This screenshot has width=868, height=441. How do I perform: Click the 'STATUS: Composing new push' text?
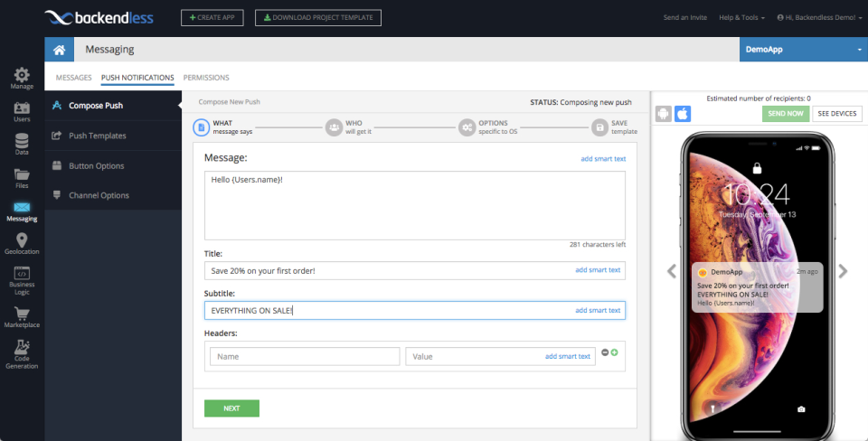coord(580,102)
